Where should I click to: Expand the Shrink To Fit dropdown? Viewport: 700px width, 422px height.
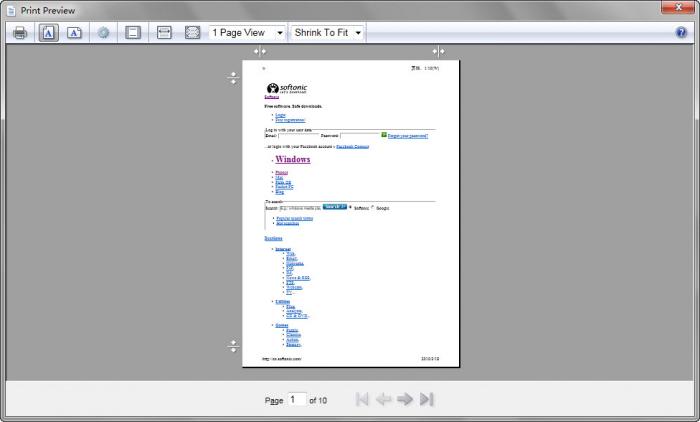327,33
